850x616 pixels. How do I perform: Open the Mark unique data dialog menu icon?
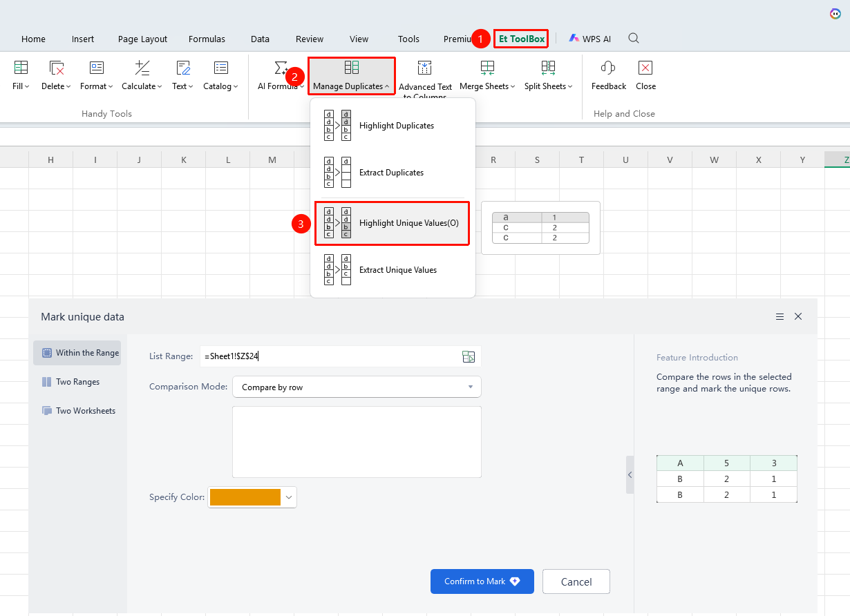(x=780, y=316)
